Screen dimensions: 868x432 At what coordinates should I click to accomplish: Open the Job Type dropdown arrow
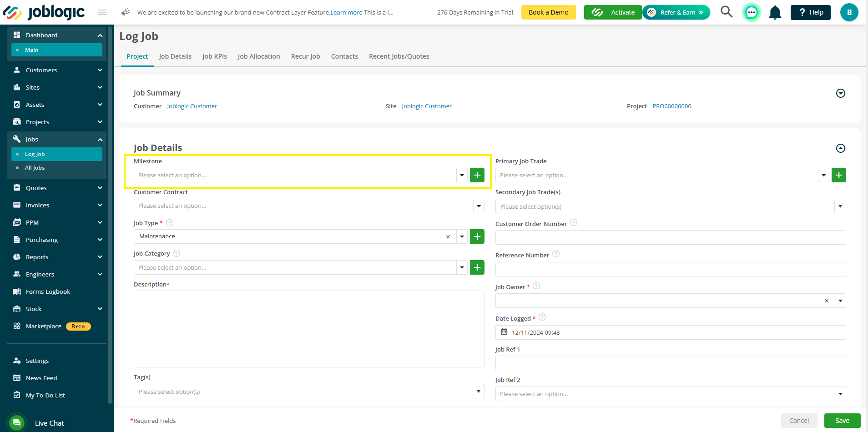(462, 236)
